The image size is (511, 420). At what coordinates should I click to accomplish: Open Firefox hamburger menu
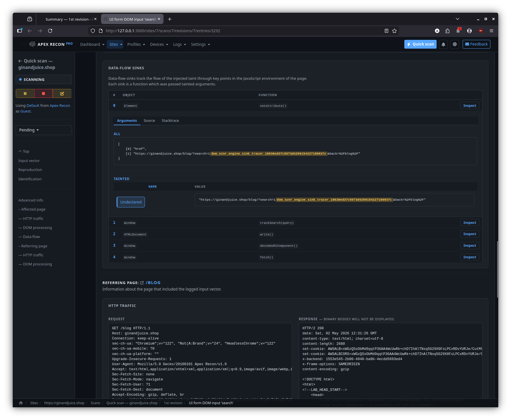tap(491, 31)
